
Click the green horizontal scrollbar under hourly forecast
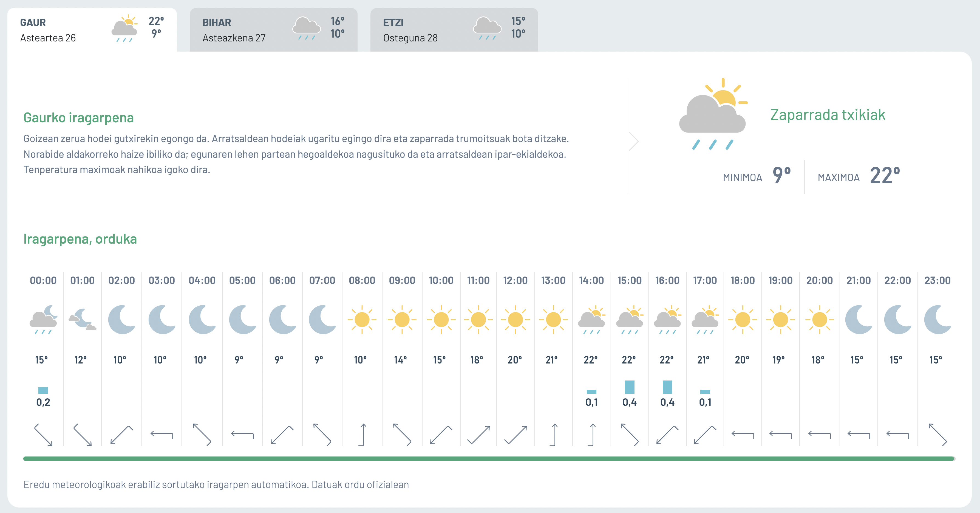[489, 459]
